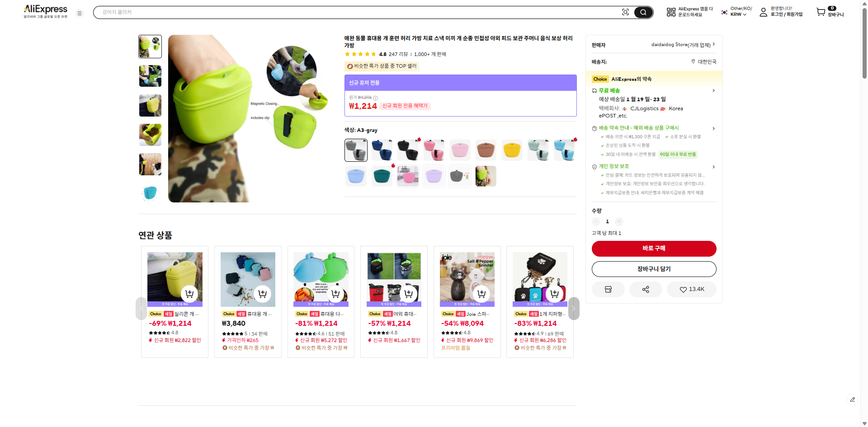
Task: Select the pink pouch color swatch
Action: 460,150
